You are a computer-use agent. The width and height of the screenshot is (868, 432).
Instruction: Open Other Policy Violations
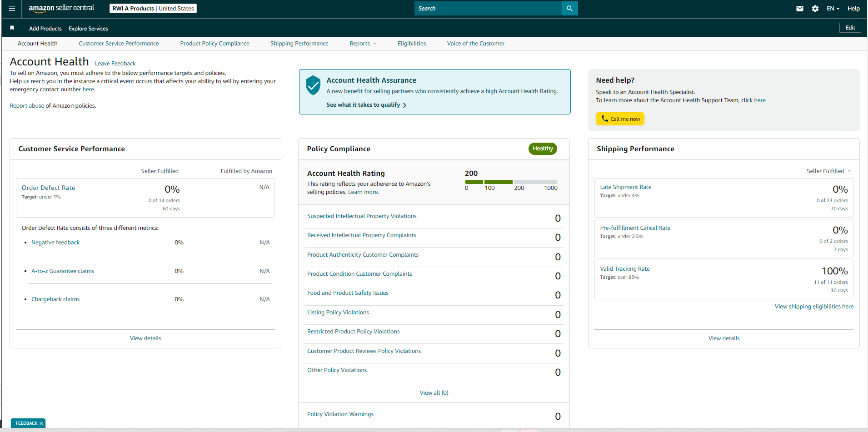click(x=337, y=370)
